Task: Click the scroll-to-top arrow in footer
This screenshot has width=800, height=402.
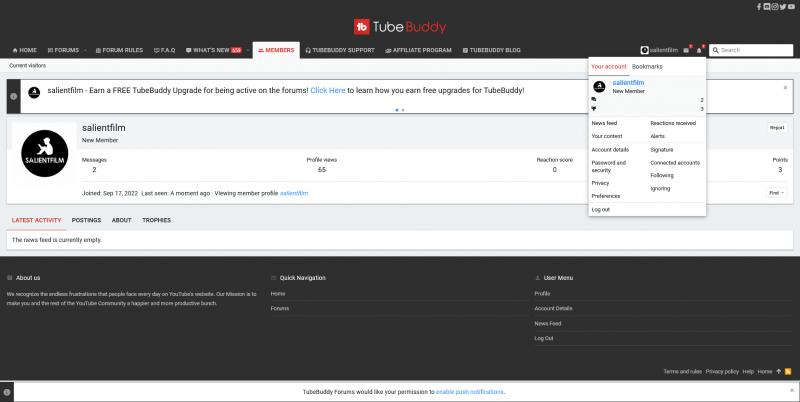Action: tap(778, 371)
